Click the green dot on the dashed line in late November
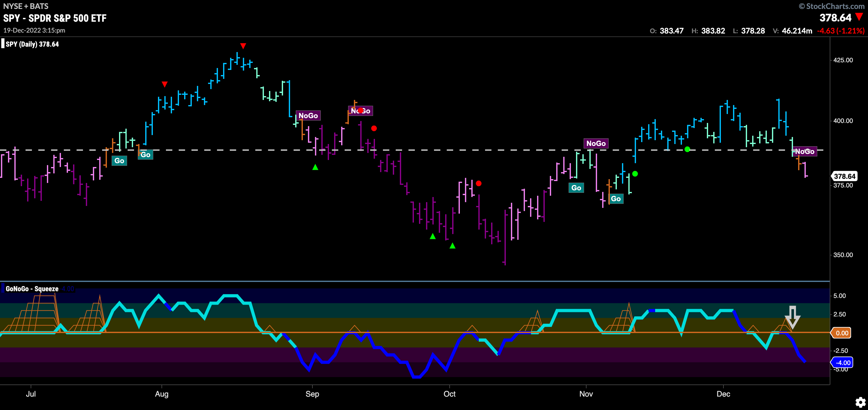 coord(687,149)
